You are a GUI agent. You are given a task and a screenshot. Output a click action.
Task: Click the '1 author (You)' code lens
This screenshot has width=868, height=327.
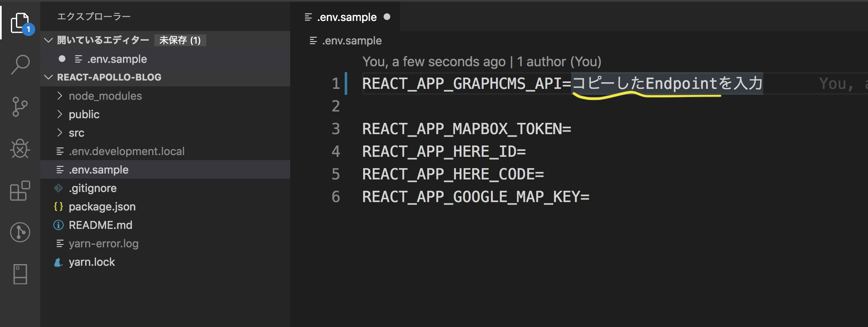559,62
